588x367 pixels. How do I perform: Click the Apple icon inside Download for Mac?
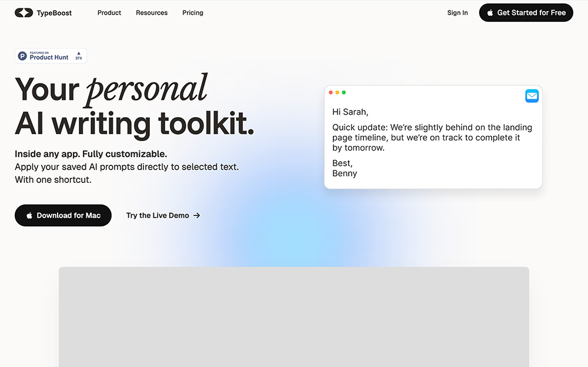pyautogui.click(x=29, y=215)
